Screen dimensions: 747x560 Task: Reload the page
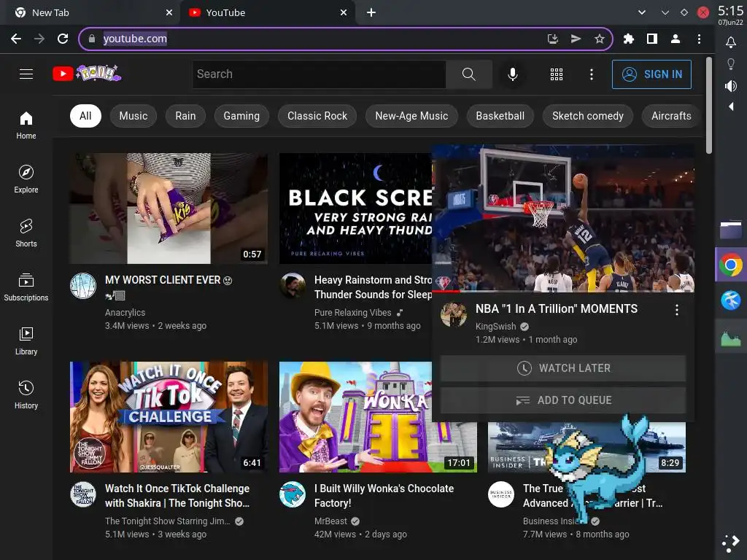(63, 39)
